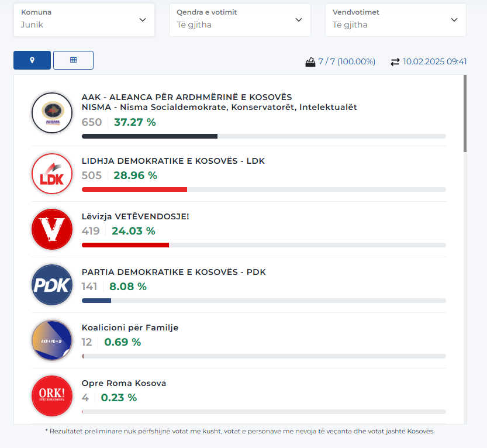Click the 505 vote count
The image size is (487, 448).
pyautogui.click(x=92, y=175)
